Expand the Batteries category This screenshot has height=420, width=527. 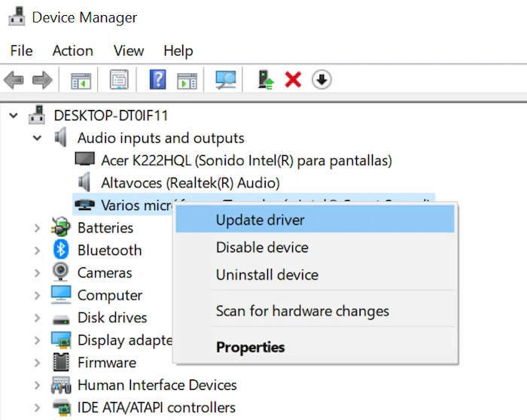38,228
